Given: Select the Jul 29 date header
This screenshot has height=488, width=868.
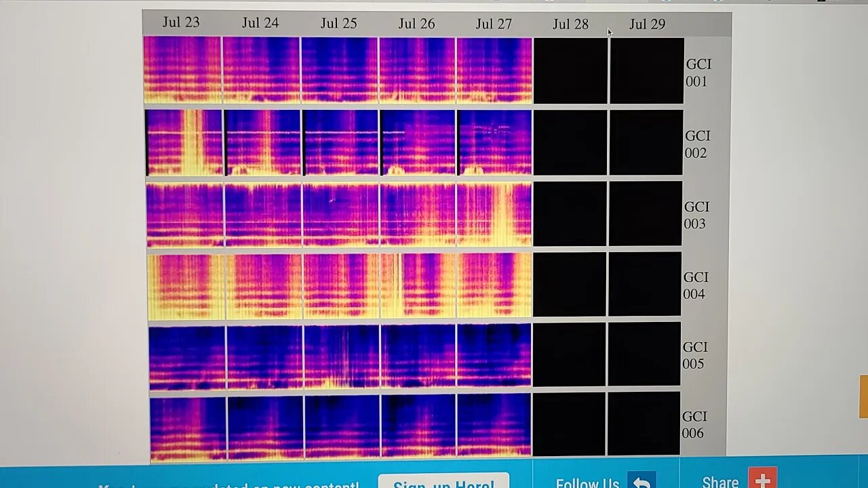Looking at the screenshot, I should (x=647, y=24).
